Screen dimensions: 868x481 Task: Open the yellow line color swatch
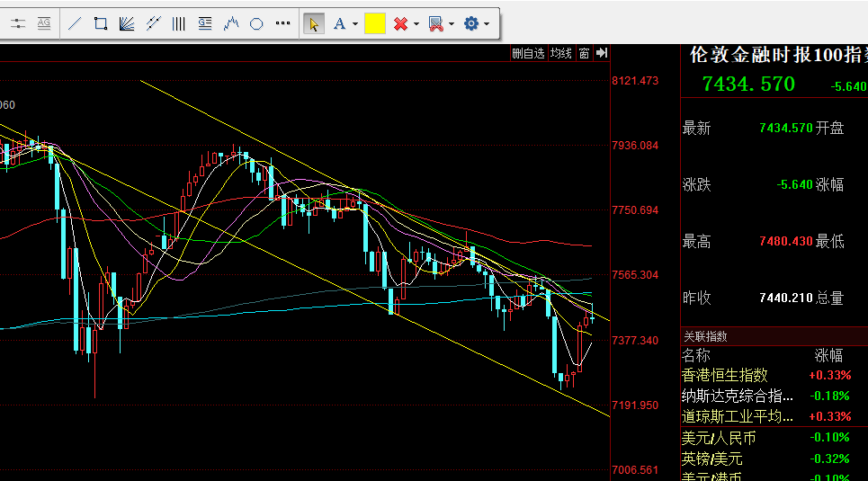[x=375, y=23]
